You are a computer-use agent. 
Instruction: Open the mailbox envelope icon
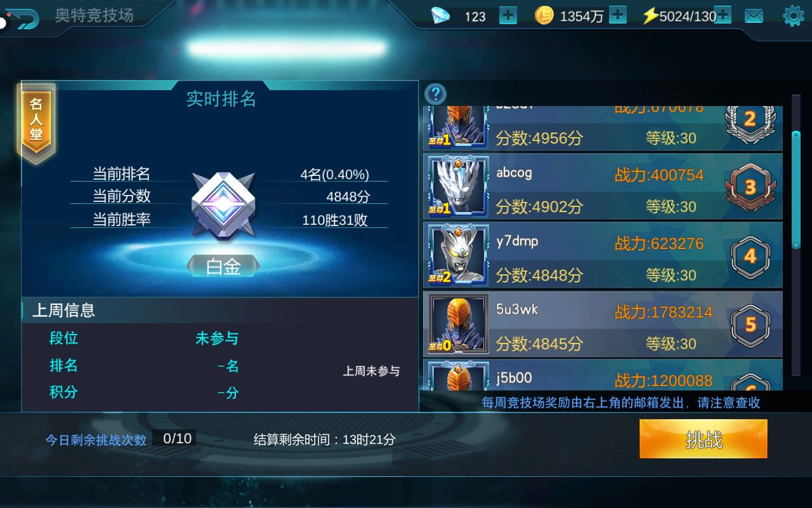(x=754, y=16)
